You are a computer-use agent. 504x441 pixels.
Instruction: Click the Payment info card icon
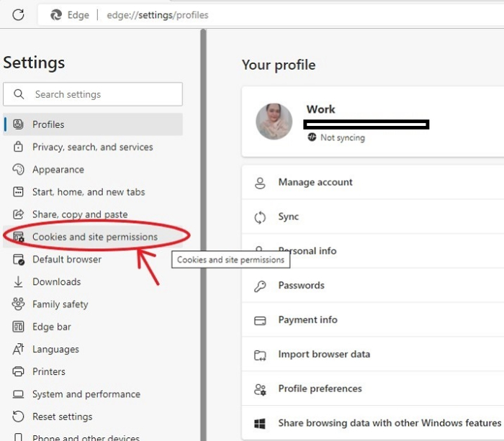(x=260, y=321)
